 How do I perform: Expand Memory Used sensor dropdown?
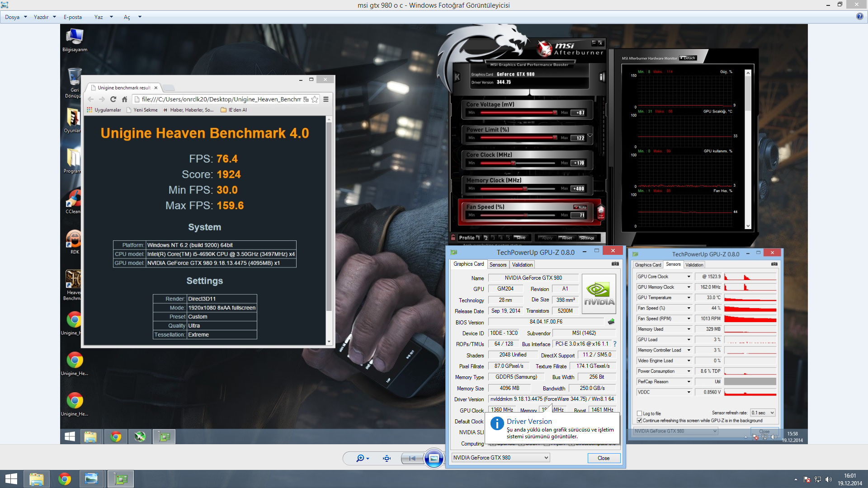click(689, 329)
